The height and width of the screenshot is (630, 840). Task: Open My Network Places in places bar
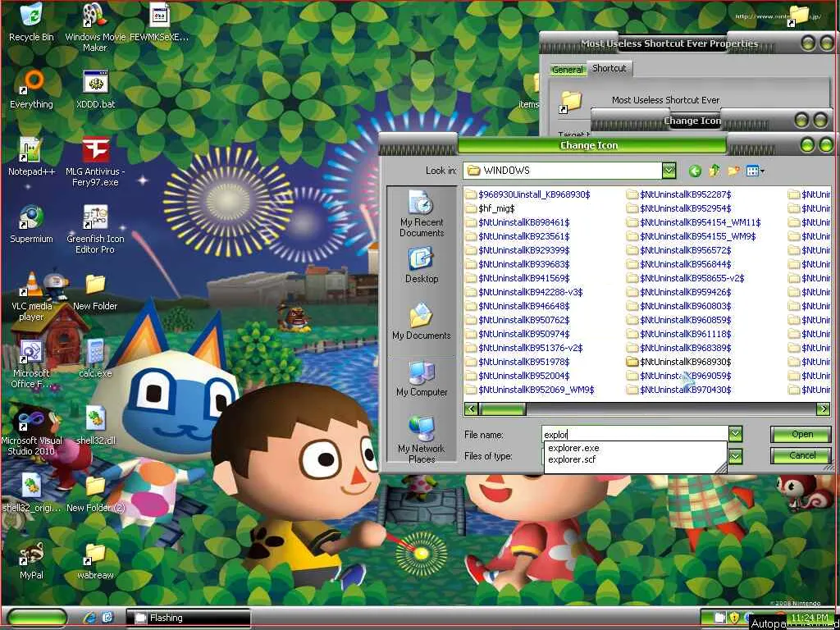(422, 440)
